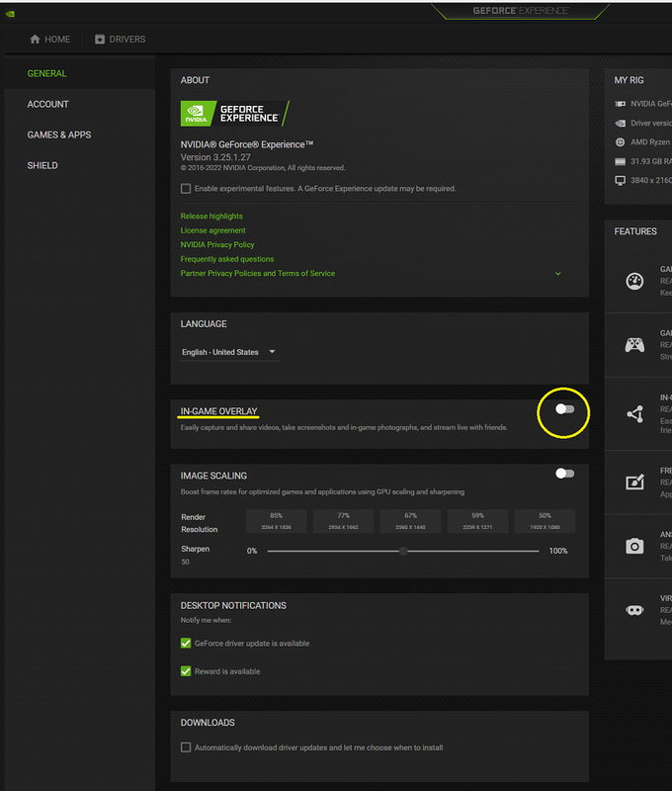672x791 pixels.
Task: Select 67% render resolution option
Action: click(410, 521)
